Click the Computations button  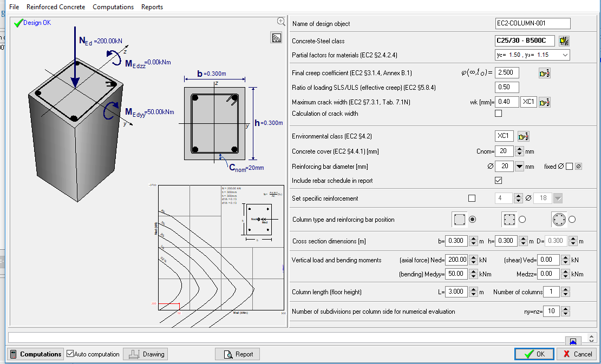point(35,354)
